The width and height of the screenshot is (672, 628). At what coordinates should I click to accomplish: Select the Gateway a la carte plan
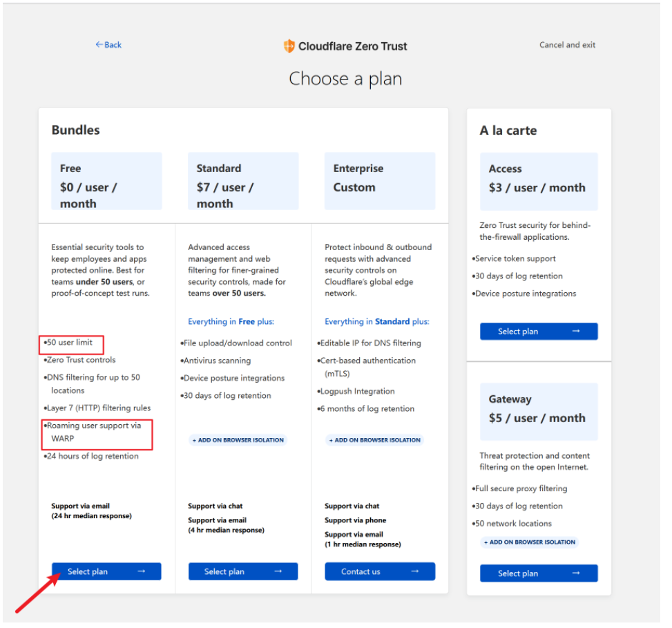539,573
